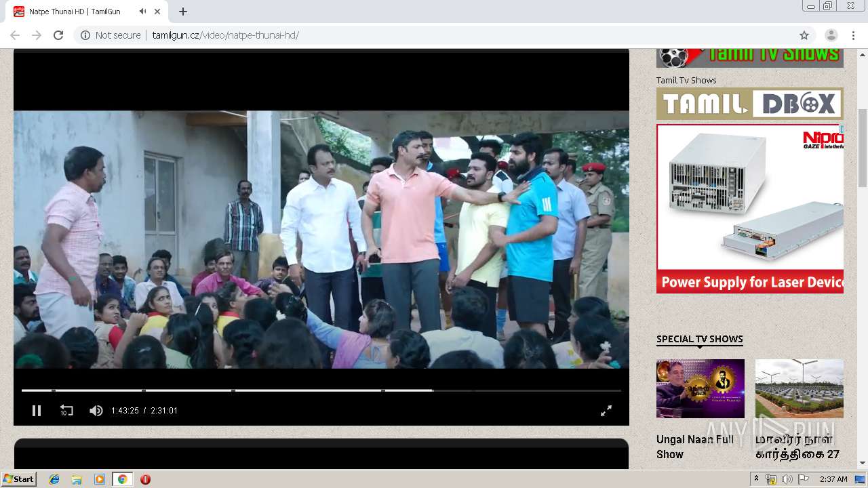The height and width of the screenshot is (488, 868).
Task: Click the 2:37 AM taskbar clock
Action: pos(833,479)
